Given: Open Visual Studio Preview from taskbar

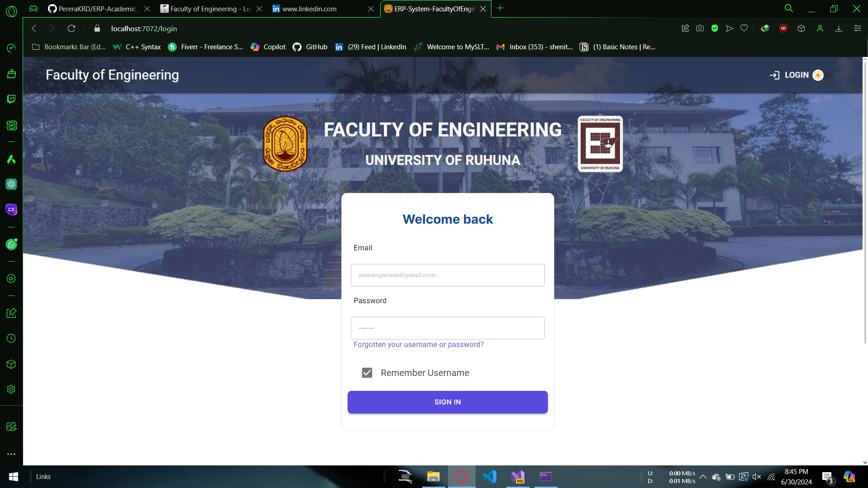Looking at the screenshot, I should 518,477.
